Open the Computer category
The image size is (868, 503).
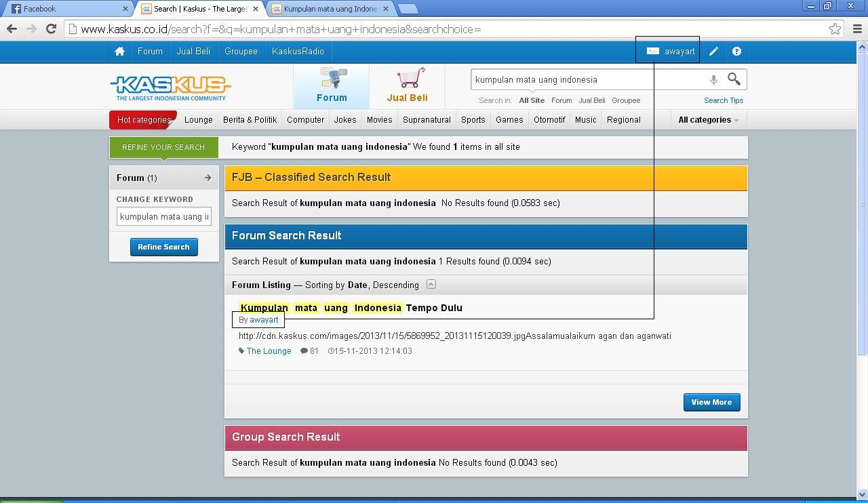point(305,120)
